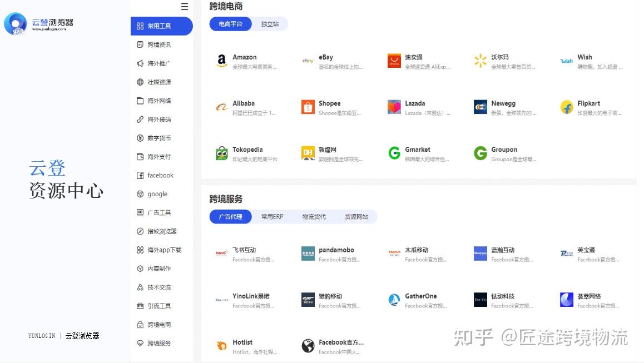Toggle the hamburger menu icon
The height and width of the screenshot is (363, 644).
(x=185, y=7)
